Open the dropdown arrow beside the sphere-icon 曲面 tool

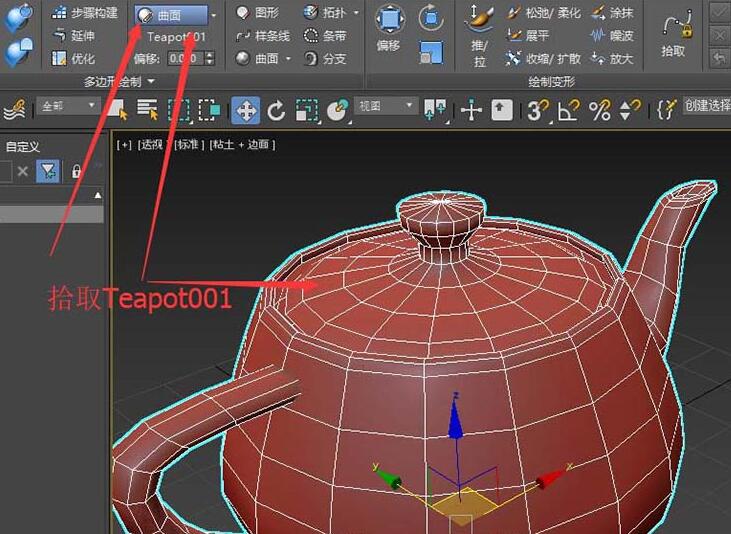tap(288, 58)
